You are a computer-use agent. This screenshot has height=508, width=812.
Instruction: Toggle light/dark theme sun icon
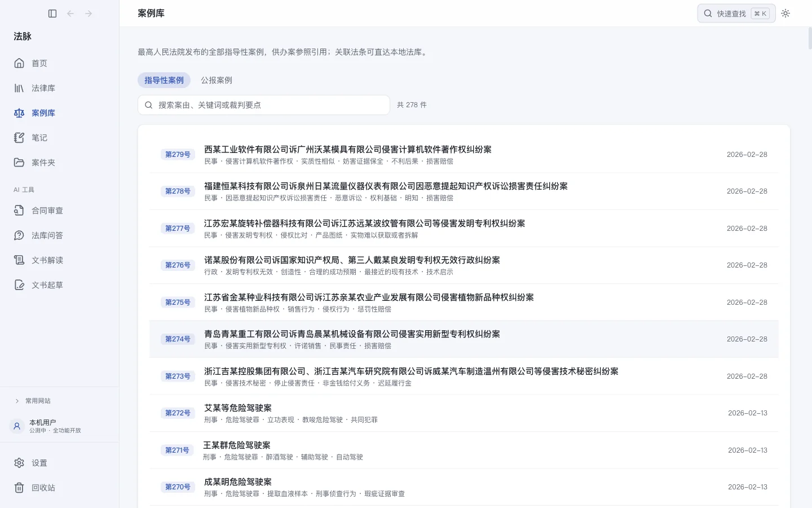[x=785, y=14]
